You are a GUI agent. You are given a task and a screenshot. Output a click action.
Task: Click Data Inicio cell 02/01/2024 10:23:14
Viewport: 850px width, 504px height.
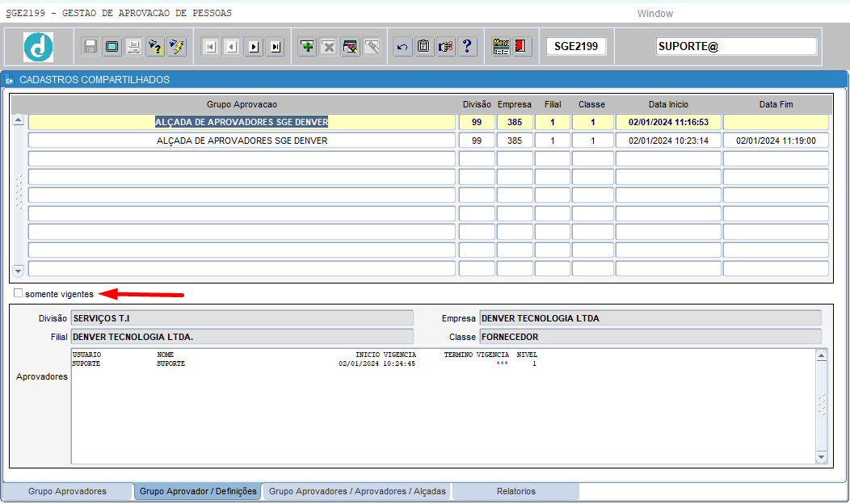[x=668, y=141]
